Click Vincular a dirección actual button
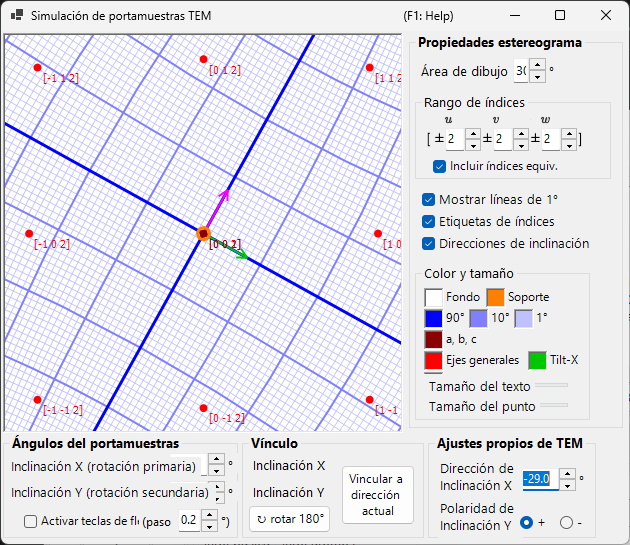Viewport: 630px width, 545px height. tap(378, 495)
